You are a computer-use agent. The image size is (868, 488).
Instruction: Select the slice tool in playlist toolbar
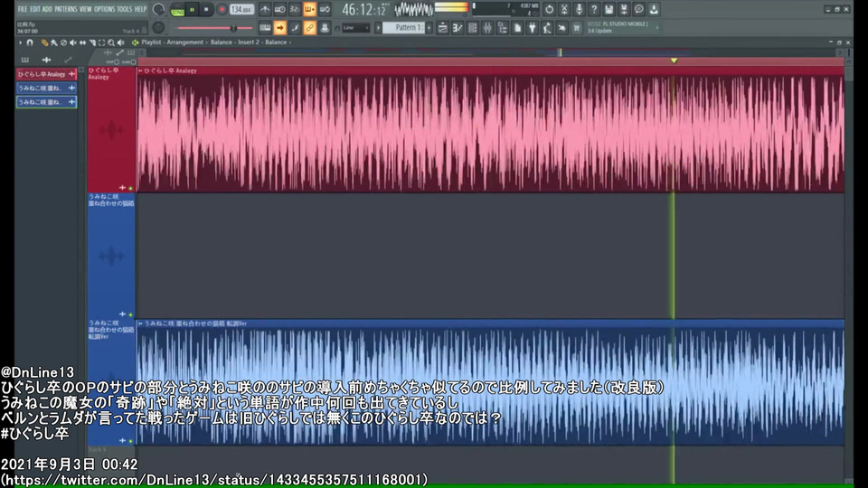tap(92, 42)
